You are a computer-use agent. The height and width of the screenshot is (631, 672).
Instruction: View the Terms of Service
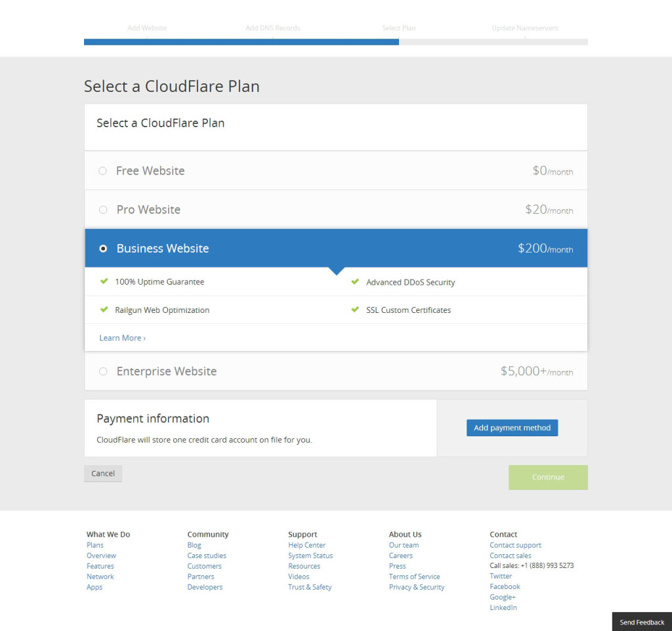pyautogui.click(x=414, y=576)
